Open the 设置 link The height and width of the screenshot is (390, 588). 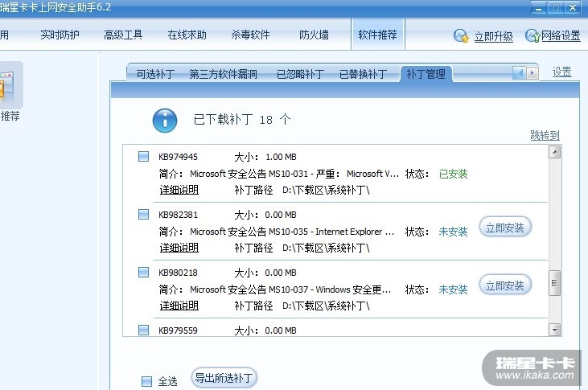tap(561, 72)
